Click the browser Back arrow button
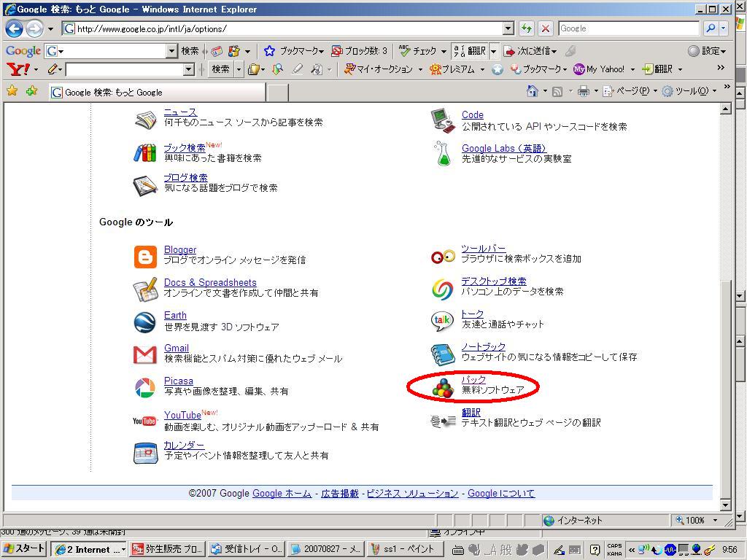The width and height of the screenshot is (747, 560). [14, 28]
